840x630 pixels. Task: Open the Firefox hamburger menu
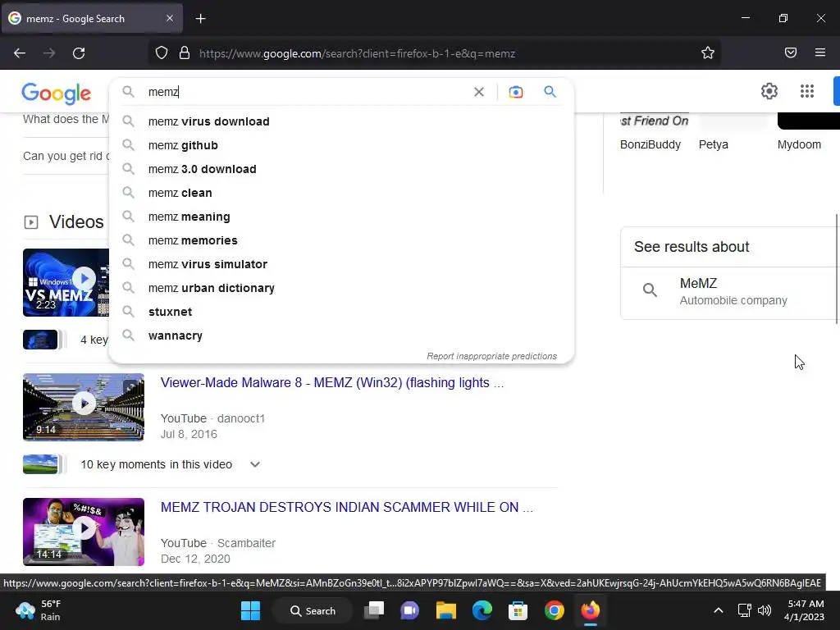pyautogui.click(x=819, y=52)
